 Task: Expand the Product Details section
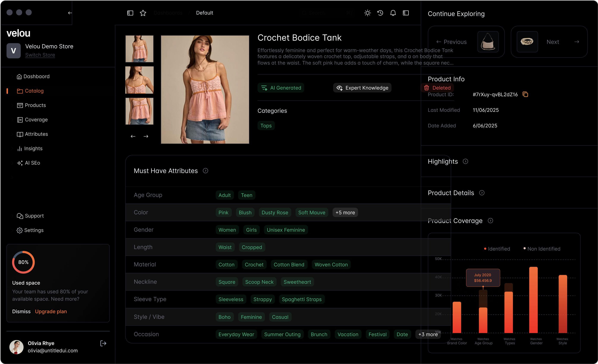[x=482, y=193]
